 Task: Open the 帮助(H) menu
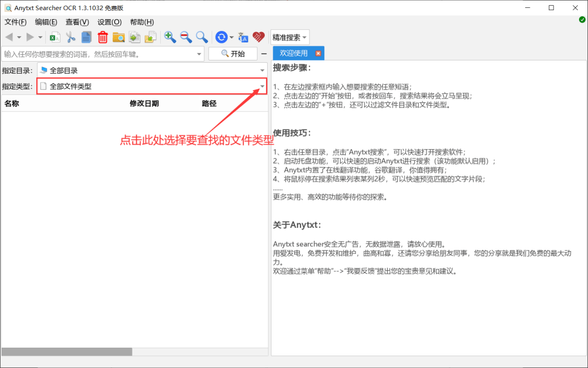[x=141, y=22]
